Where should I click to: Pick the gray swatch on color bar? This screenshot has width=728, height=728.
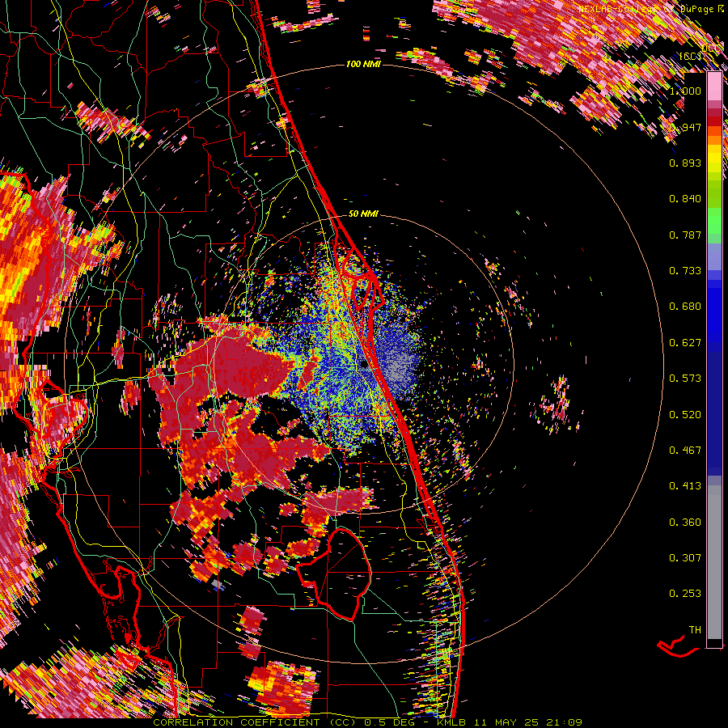coord(714,562)
